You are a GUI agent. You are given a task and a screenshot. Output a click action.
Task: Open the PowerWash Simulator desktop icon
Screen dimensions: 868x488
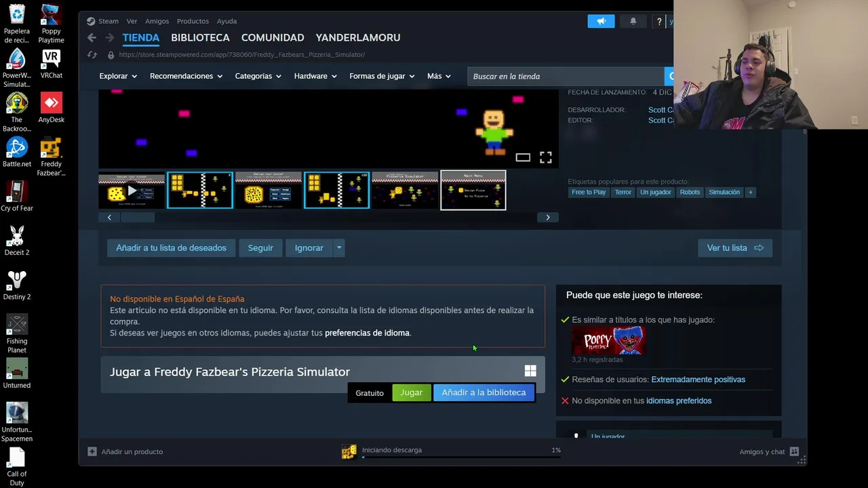point(16,68)
